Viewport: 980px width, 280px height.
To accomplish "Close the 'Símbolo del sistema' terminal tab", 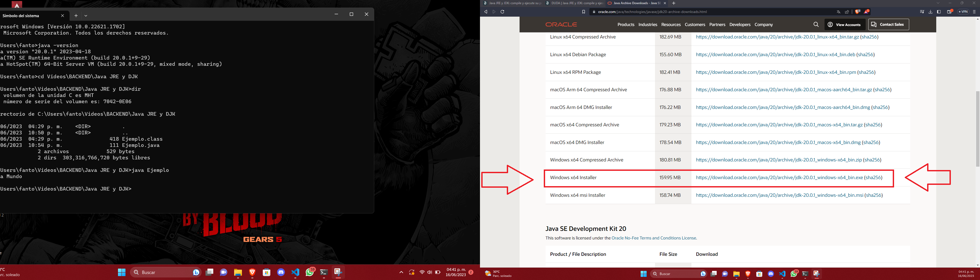I will point(63,16).
